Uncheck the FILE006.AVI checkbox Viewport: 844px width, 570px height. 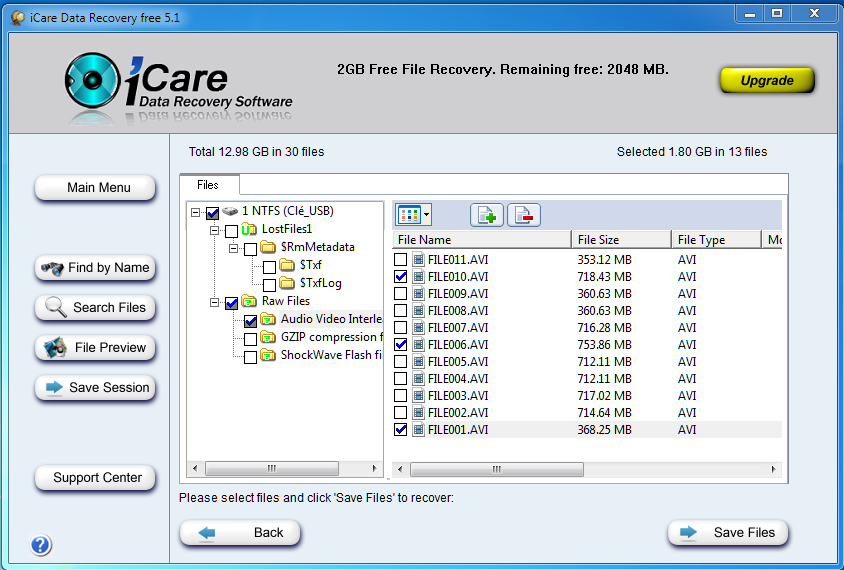[x=400, y=344]
